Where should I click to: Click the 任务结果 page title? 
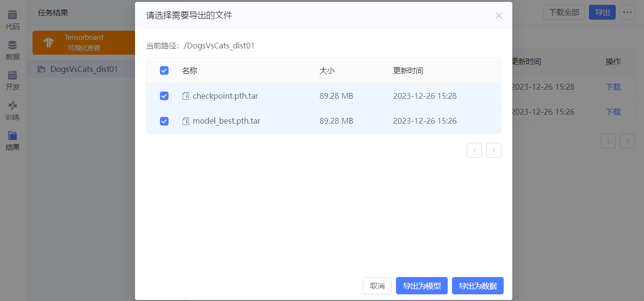point(53,13)
